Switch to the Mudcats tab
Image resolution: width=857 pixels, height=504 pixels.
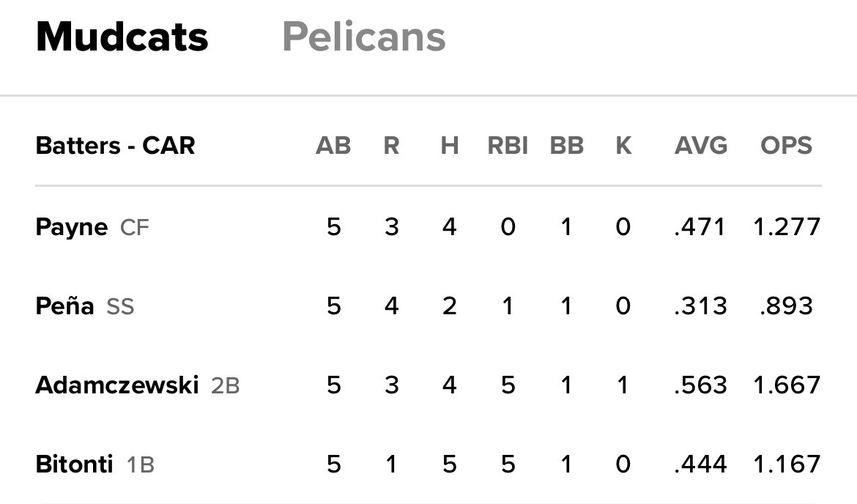pyautogui.click(x=122, y=37)
